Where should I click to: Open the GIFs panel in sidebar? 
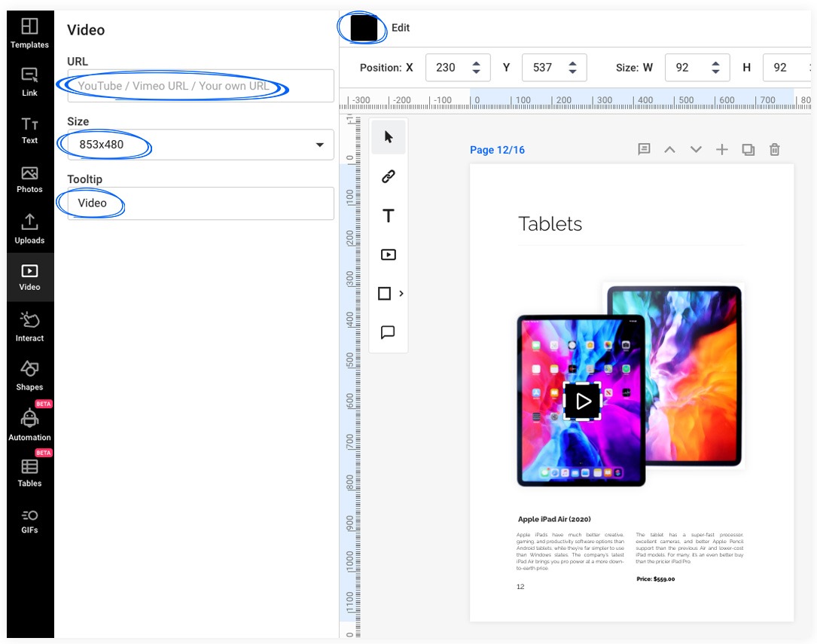[x=29, y=521]
